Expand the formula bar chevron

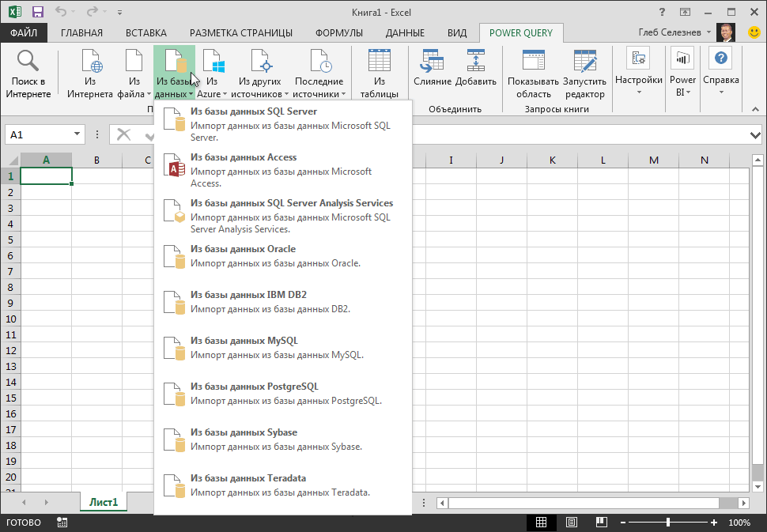(755, 135)
